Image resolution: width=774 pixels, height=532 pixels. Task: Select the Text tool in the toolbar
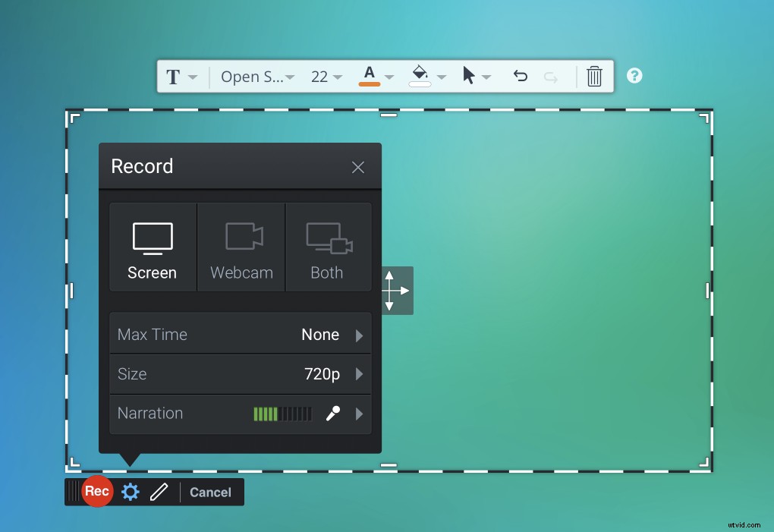click(174, 76)
